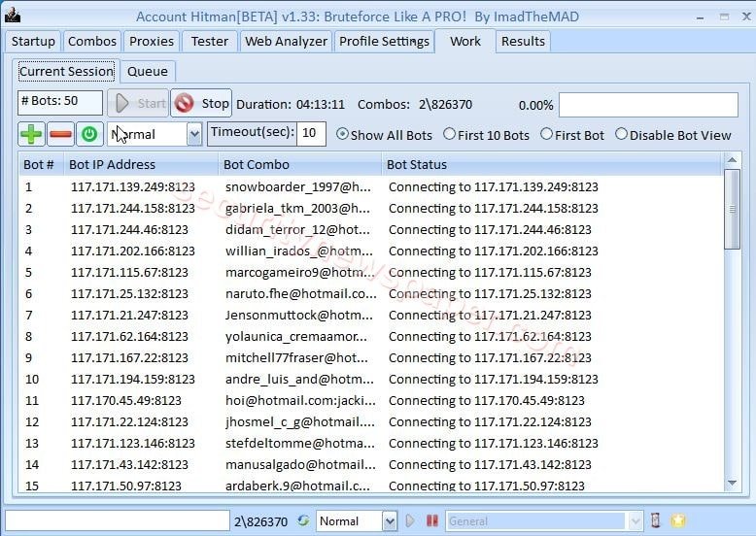Open the Queue sub-tab
This screenshot has height=536, width=756.
[148, 71]
